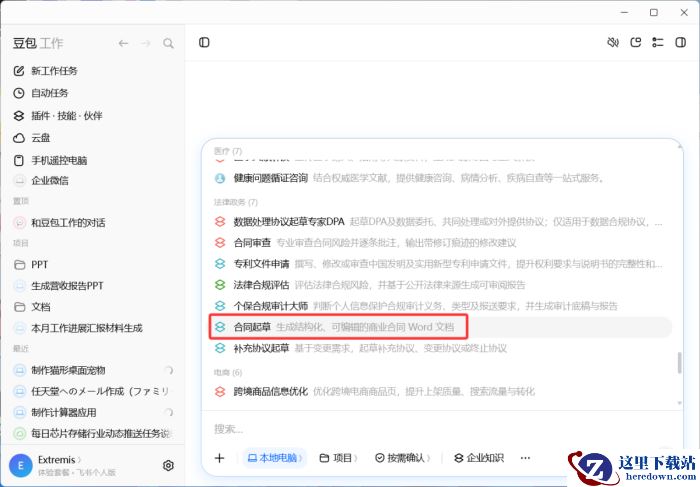Open 制作猫形桌面宠物 recent task

click(x=68, y=370)
